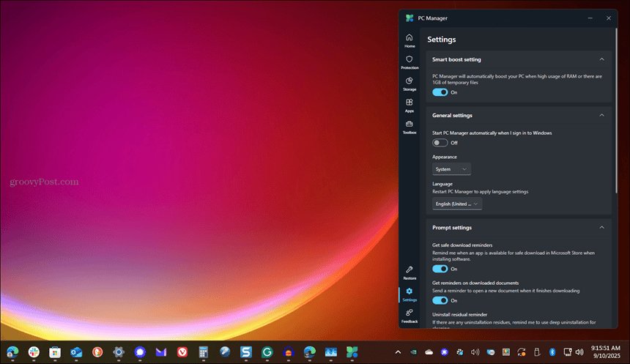Open the Appearance System dropdown

[x=451, y=169]
